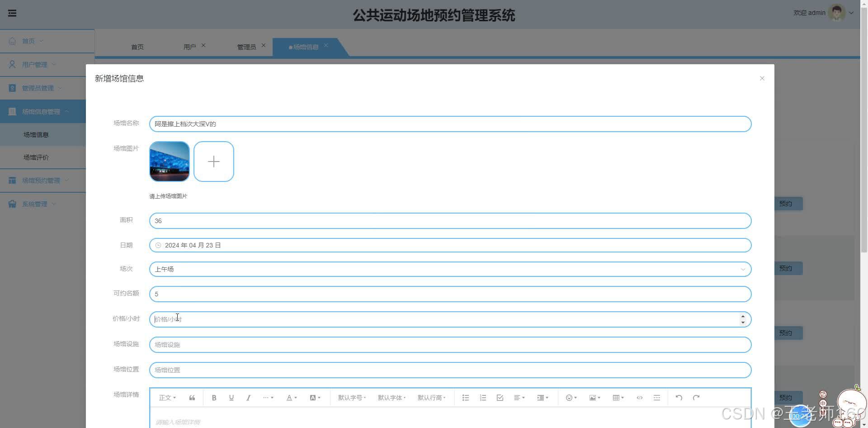The height and width of the screenshot is (428, 868).
Task: Click the 场馆详情 editor text area
Action: tap(450, 418)
